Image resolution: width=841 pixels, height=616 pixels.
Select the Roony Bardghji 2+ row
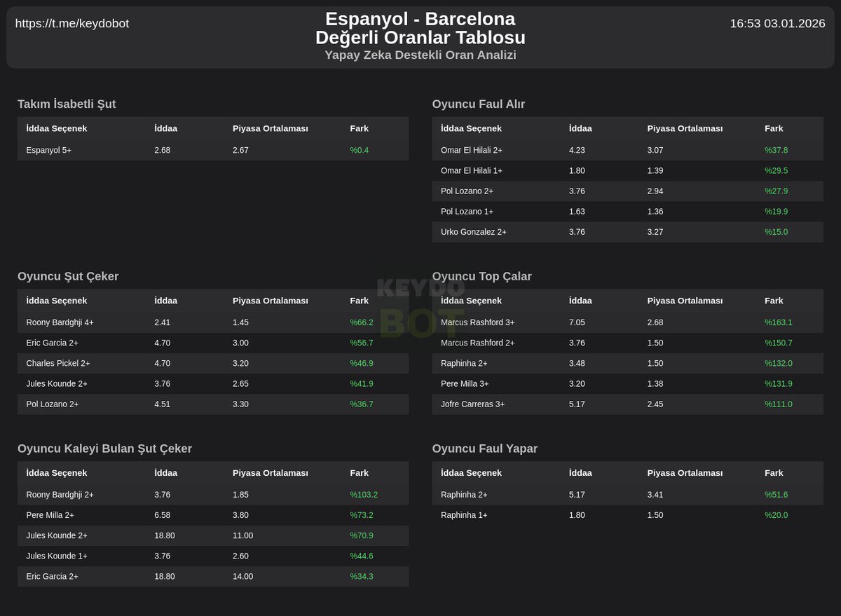[x=213, y=495]
